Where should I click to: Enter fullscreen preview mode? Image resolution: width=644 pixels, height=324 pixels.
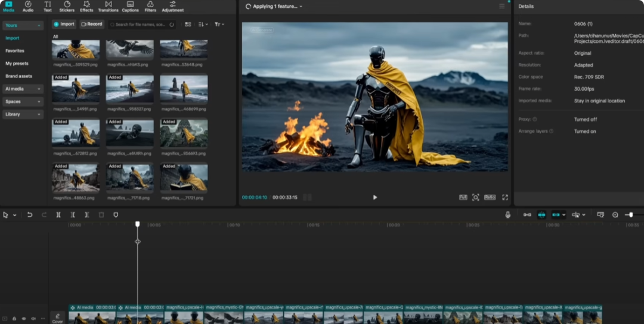pyautogui.click(x=505, y=197)
